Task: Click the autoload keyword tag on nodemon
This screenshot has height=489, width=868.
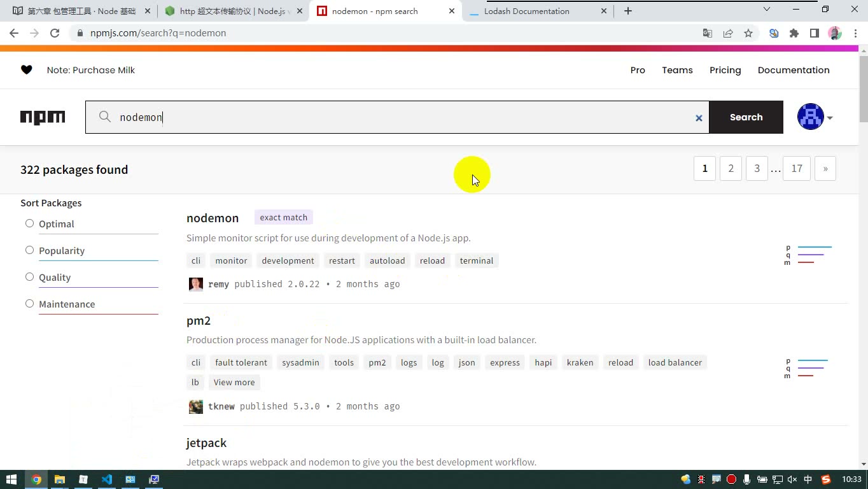Action: (x=388, y=260)
